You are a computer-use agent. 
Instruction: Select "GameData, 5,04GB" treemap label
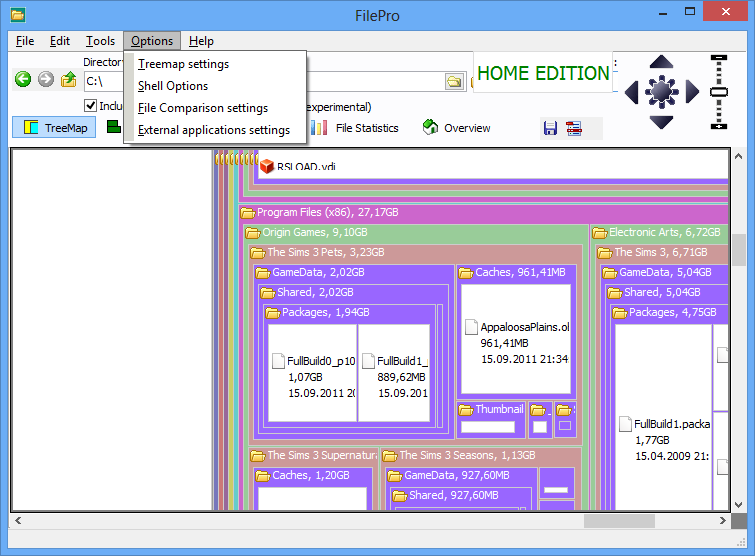tap(665, 272)
